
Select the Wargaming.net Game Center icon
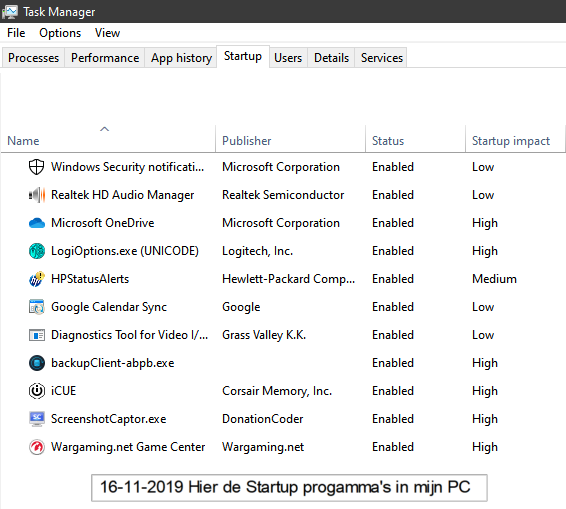click(x=36, y=447)
